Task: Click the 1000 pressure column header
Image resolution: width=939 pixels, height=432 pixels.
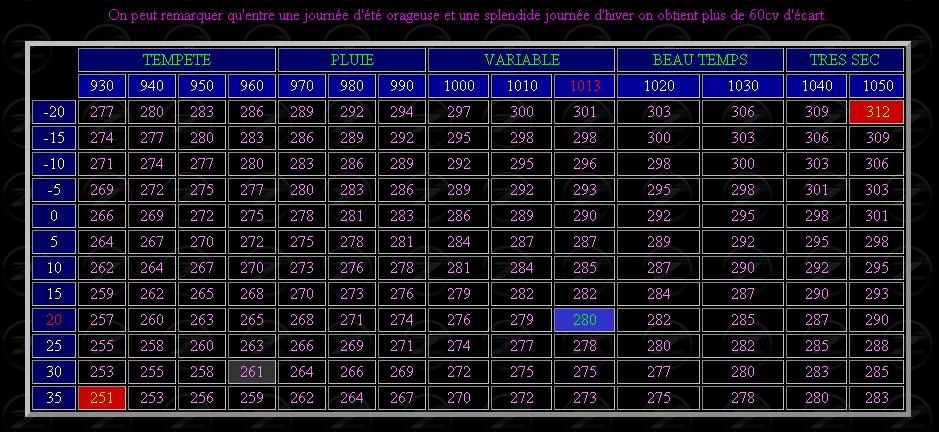Action: [x=458, y=86]
